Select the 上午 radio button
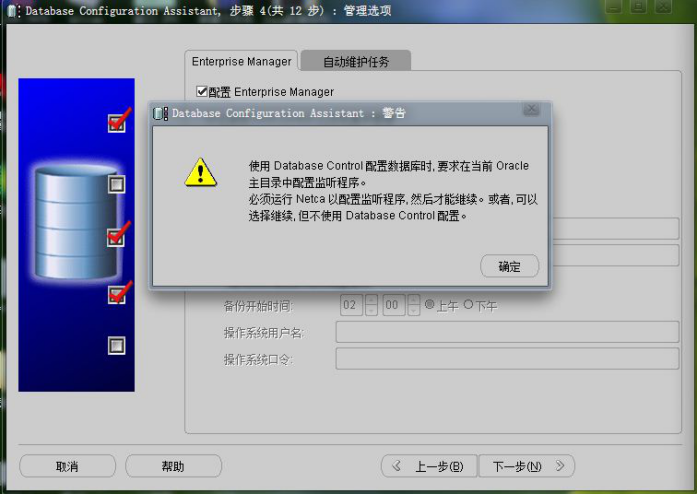This screenshot has width=697, height=495. point(429,304)
